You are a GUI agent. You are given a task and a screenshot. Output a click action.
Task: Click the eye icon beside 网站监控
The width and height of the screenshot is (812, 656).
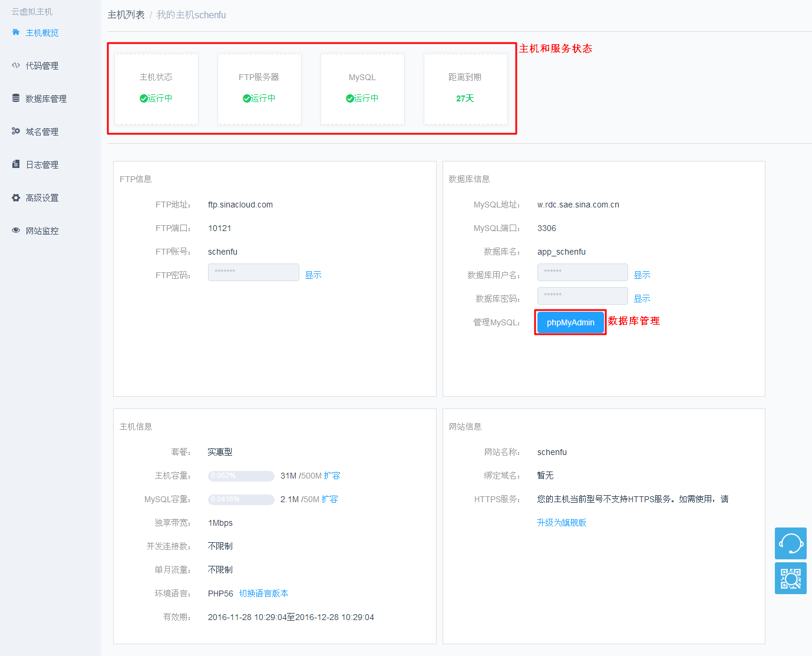[x=16, y=230]
